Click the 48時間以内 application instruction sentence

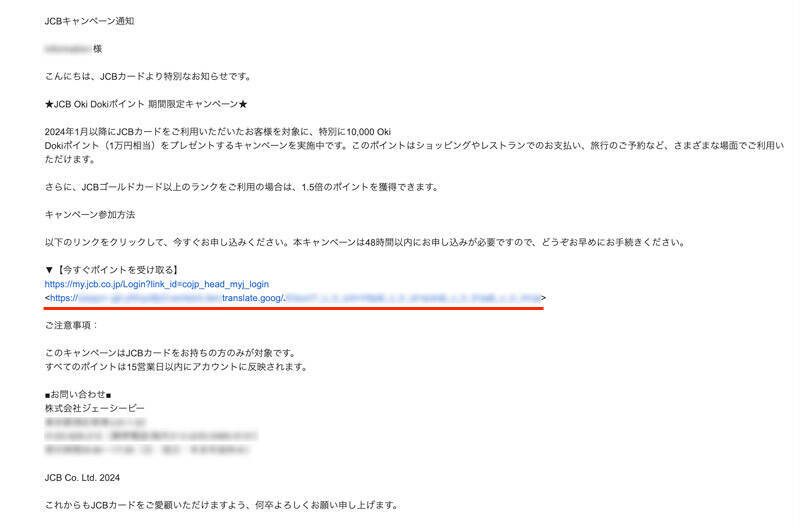click(x=365, y=242)
